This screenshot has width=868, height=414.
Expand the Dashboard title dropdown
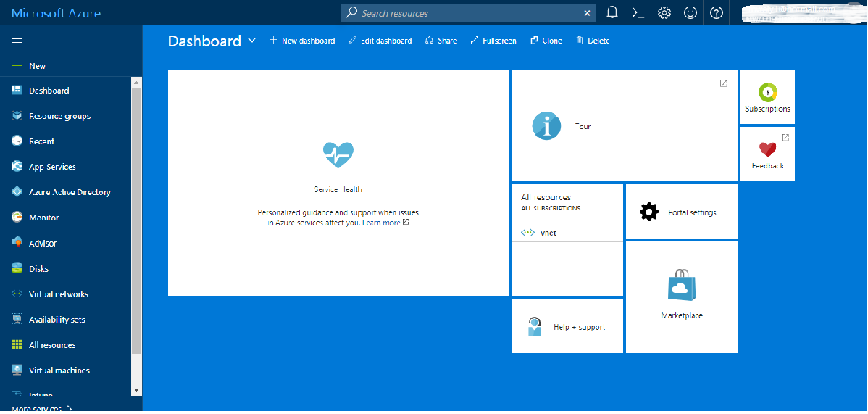pyautogui.click(x=252, y=41)
